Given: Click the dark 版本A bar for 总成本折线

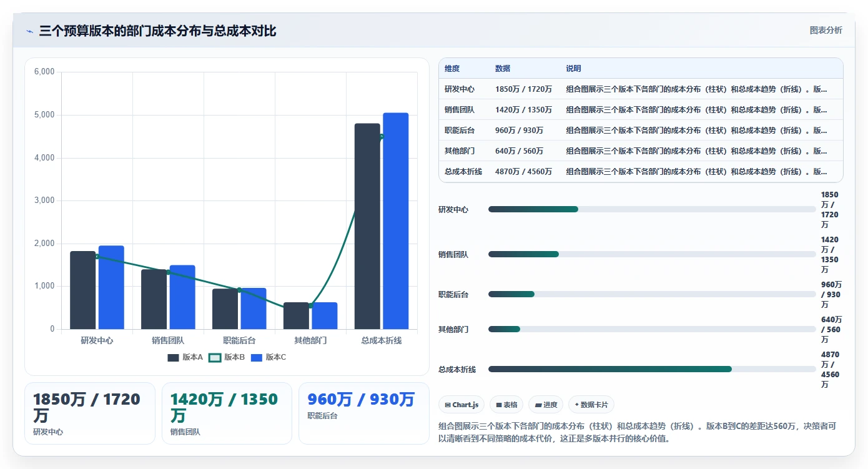Looking at the screenshot, I should 367,226.
